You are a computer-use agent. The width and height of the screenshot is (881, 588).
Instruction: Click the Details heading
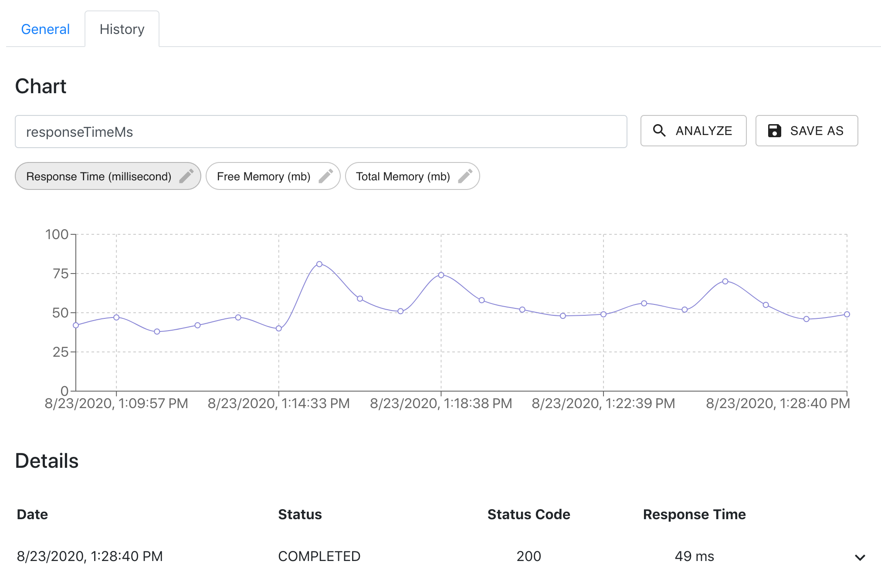(47, 461)
